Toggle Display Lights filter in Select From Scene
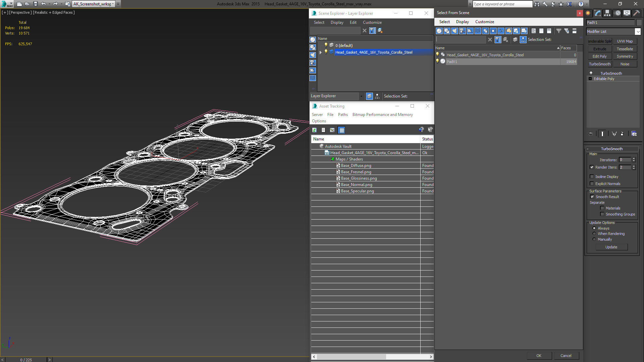 (x=454, y=31)
